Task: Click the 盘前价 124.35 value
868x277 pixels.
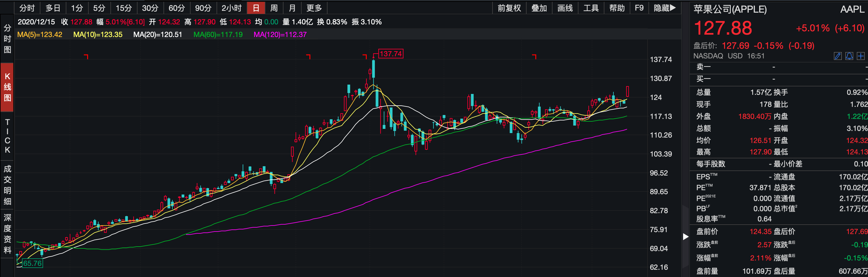Action: pos(761,232)
